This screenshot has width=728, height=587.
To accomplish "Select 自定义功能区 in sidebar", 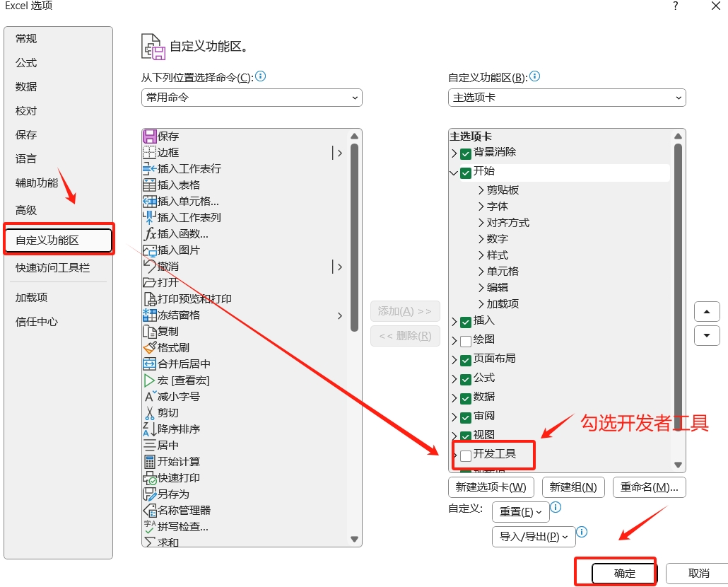I will click(x=59, y=240).
